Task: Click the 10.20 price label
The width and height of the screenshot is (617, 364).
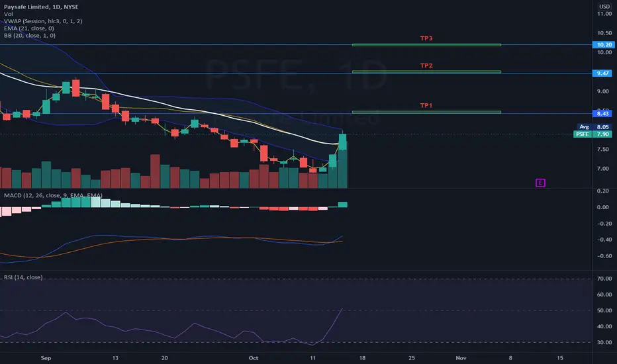Action: (x=604, y=44)
